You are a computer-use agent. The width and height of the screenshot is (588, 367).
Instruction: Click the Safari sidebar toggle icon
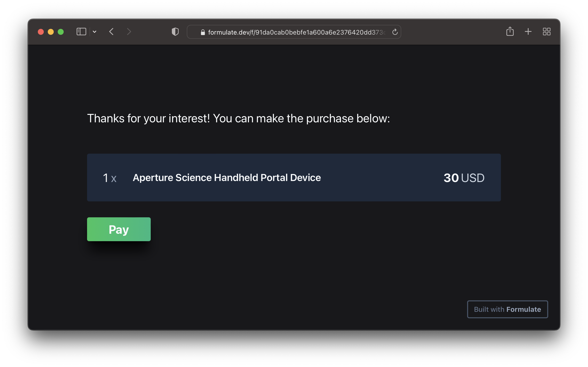81,32
